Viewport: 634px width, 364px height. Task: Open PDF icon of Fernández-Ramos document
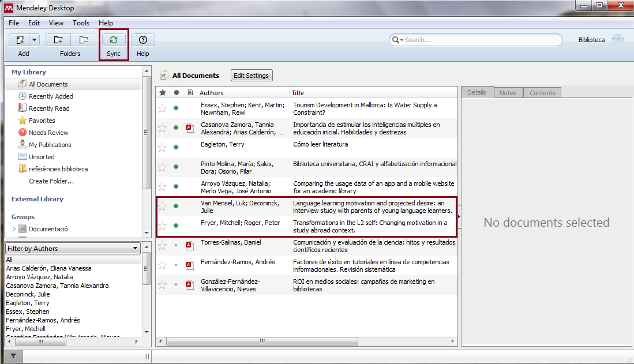(x=189, y=265)
